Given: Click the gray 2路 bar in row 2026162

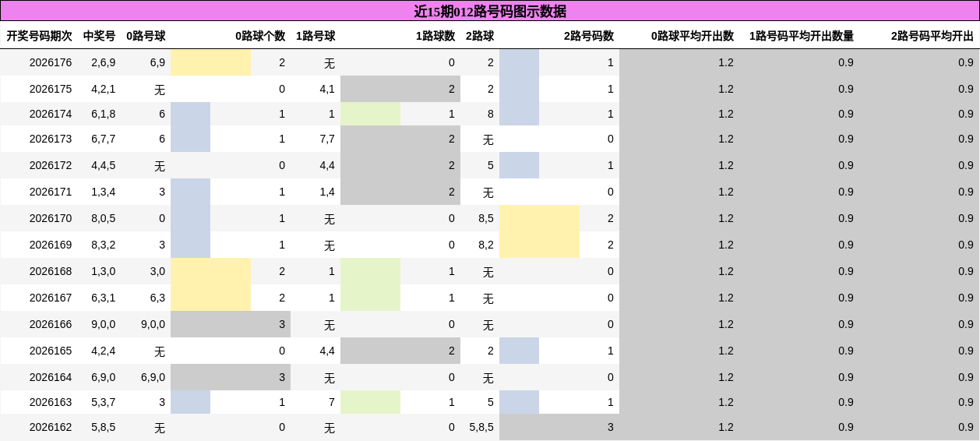Looking at the screenshot, I should pyautogui.click(x=559, y=427).
